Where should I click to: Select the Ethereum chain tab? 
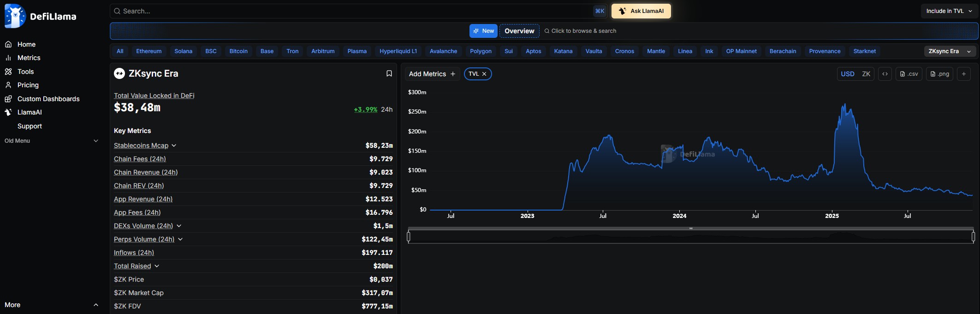coord(148,51)
